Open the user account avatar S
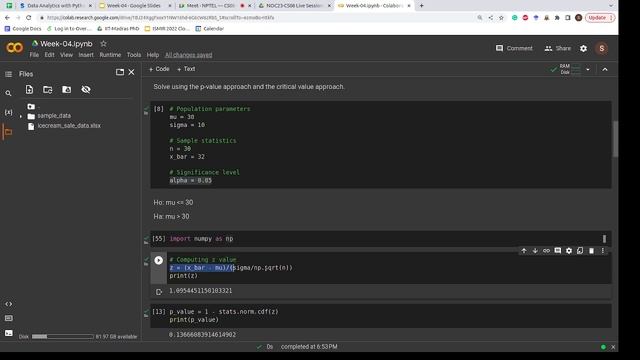Image resolution: width=640 pixels, height=360 pixels. pos(601,48)
